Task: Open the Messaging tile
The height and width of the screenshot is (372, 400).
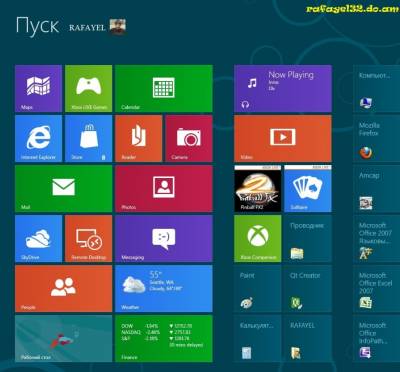Action: pos(164,239)
